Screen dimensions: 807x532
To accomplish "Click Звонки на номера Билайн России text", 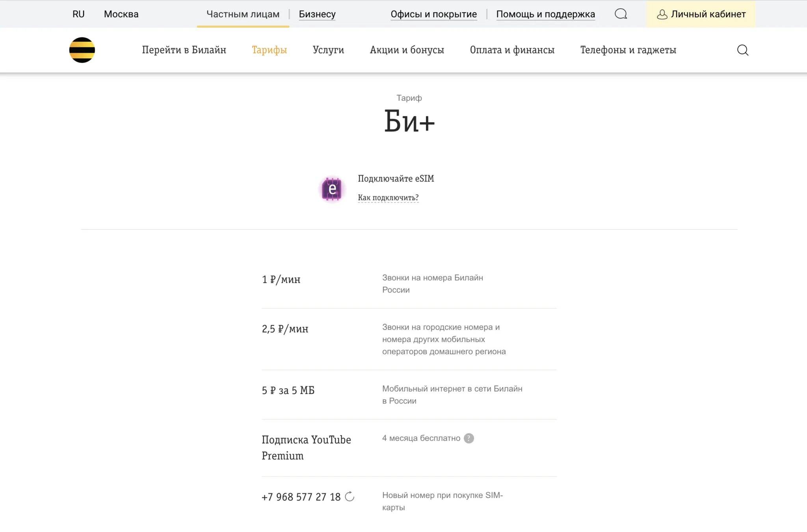I will [x=432, y=284].
